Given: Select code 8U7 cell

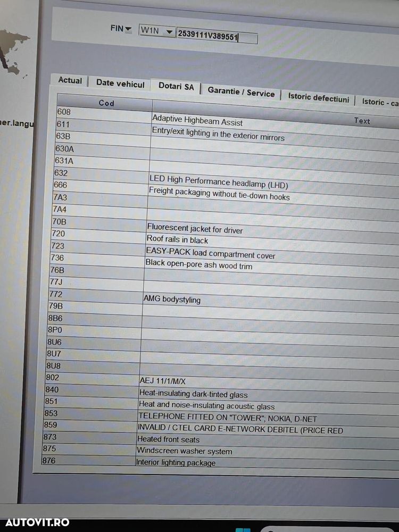Looking at the screenshot, I should (93, 355).
